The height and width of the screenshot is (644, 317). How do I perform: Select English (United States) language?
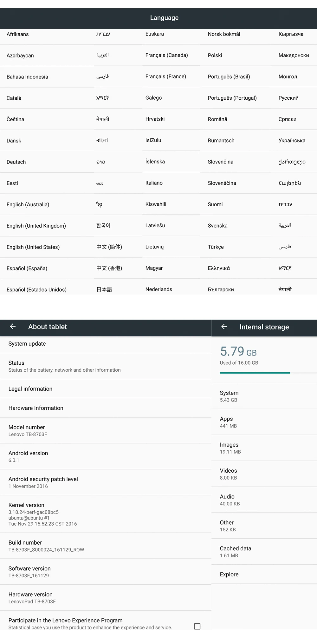[x=33, y=247]
